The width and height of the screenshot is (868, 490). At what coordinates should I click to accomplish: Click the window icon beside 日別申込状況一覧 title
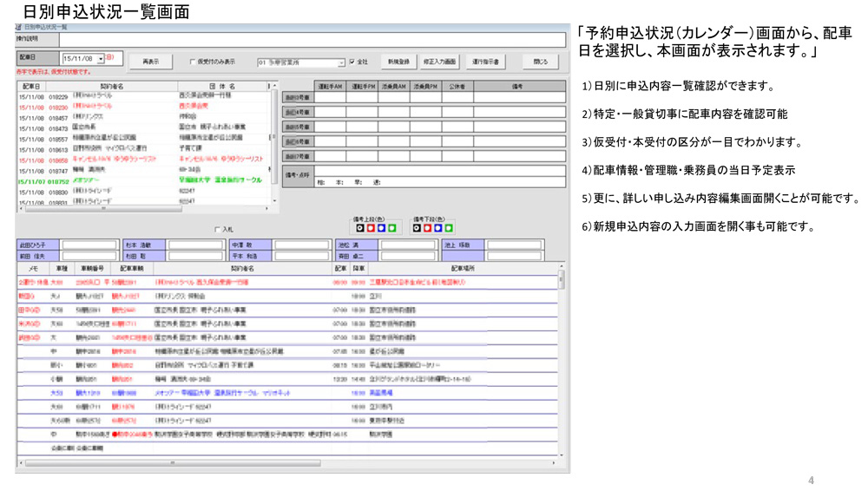coord(19,27)
